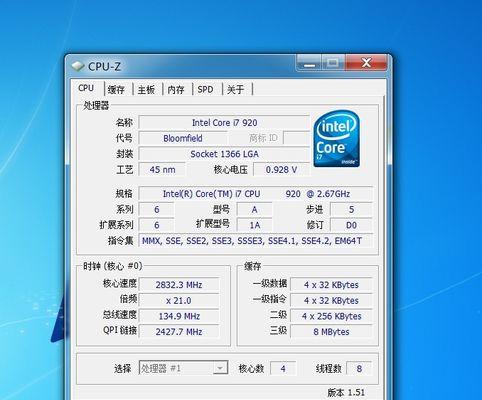This screenshot has width=482, height=400.
Task: Click the 指令集 label
Action: 120,241
